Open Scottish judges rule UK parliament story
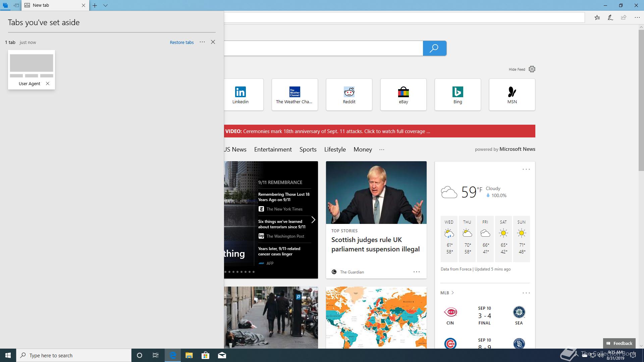This screenshot has width=644, height=362. tap(375, 244)
